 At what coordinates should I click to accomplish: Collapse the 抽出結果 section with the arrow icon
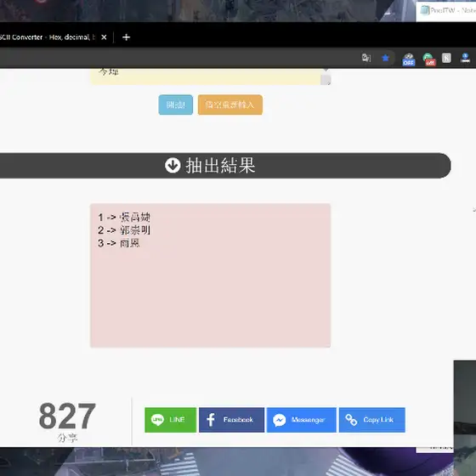click(x=173, y=166)
